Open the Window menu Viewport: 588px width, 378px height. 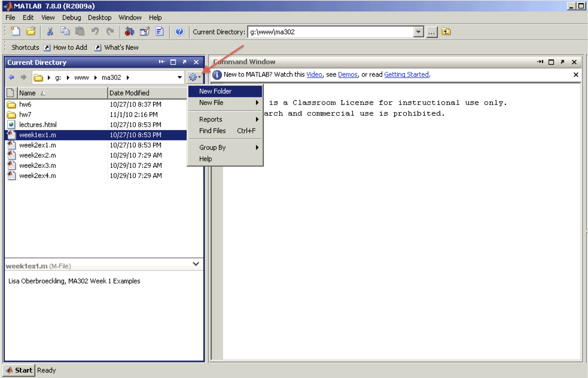point(130,18)
